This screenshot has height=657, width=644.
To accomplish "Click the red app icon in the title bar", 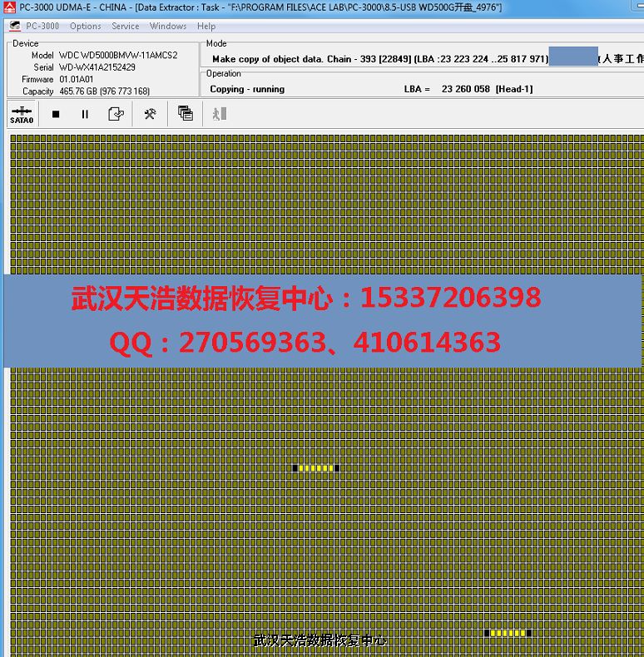I will 7,7.
